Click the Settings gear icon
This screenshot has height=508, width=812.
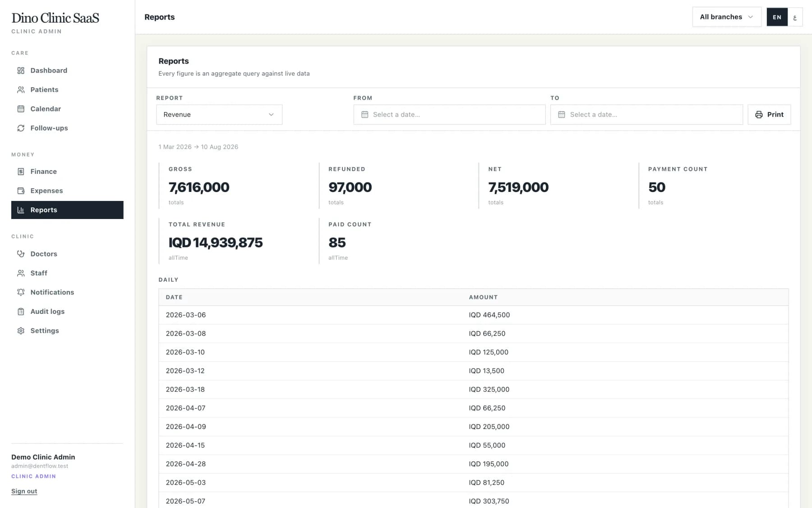[x=21, y=331]
